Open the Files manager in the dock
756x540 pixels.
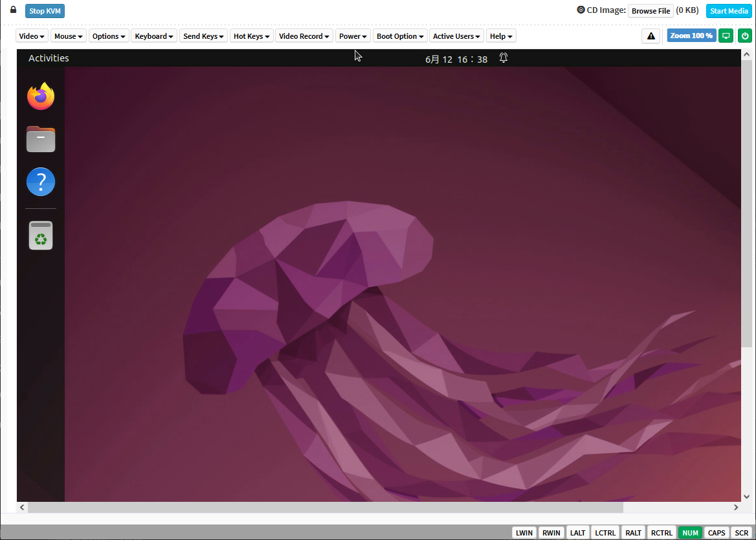[x=41, y=139]
